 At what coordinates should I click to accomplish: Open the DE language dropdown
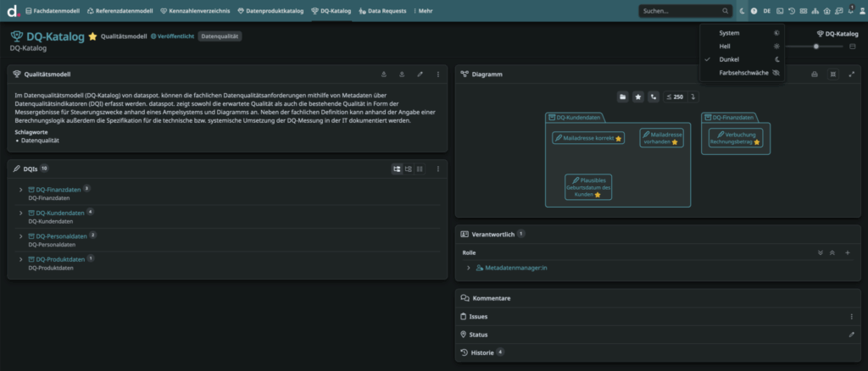tap(766, 10)
